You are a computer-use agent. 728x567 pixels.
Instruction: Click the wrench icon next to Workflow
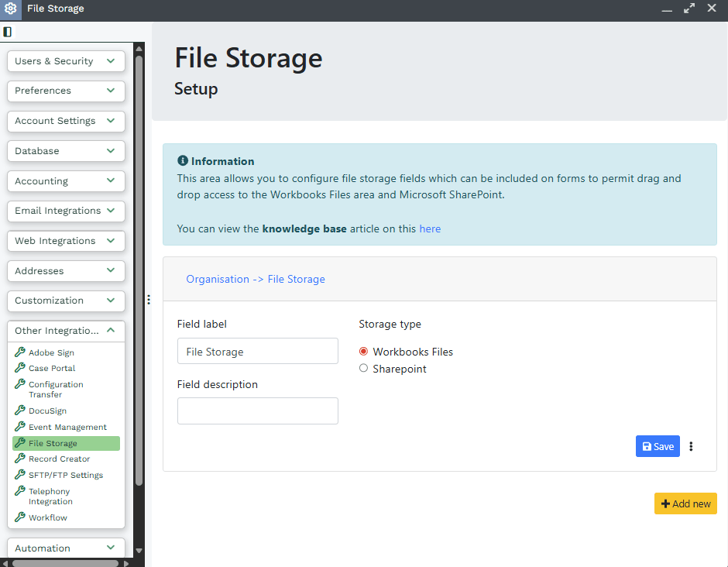point(20,517)
